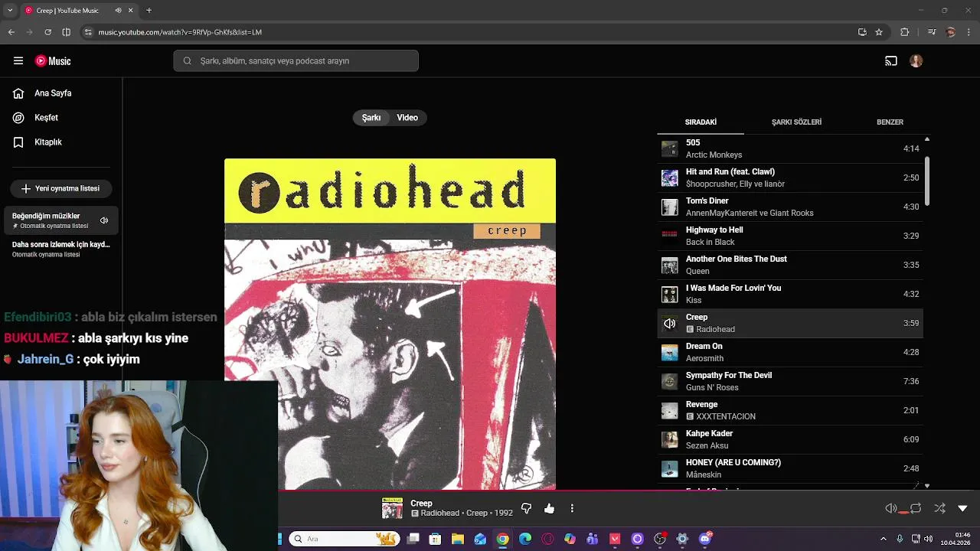Open the Chrome media control icon
This screenshot has height=551, width=980.
point(931,32)
